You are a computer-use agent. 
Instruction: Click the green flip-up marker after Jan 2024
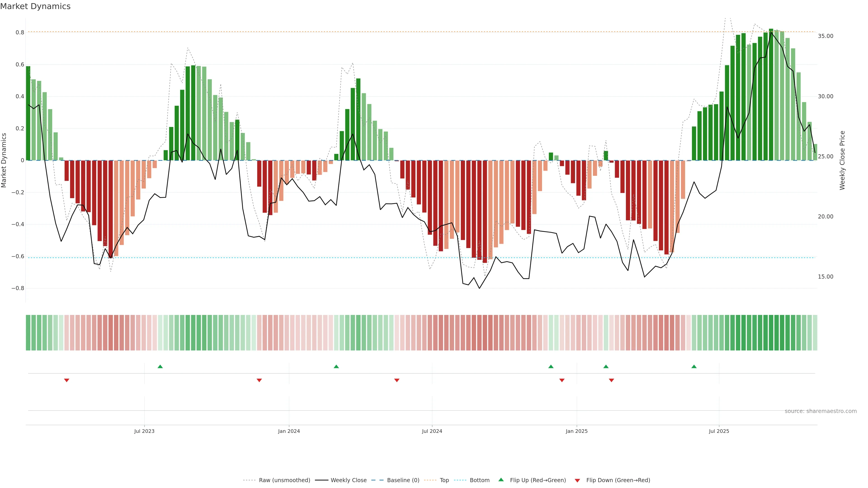pyautogui.click(x=336, y=366)
